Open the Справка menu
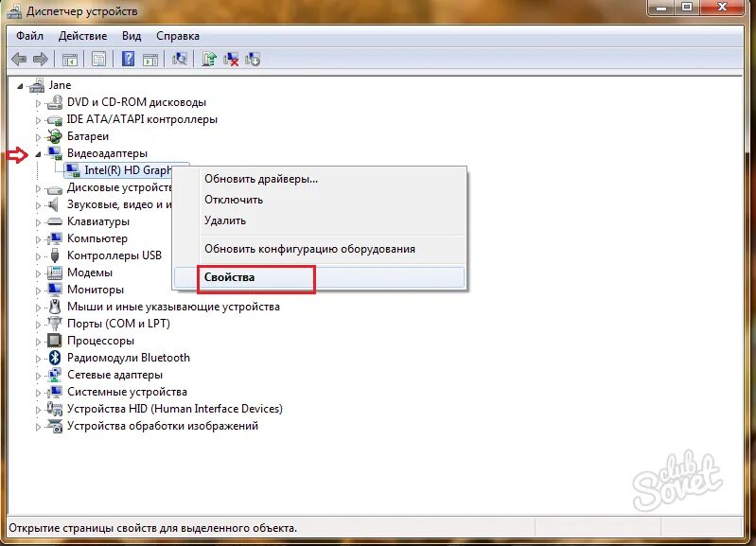The image size is (756, 546). coord(178,36)
